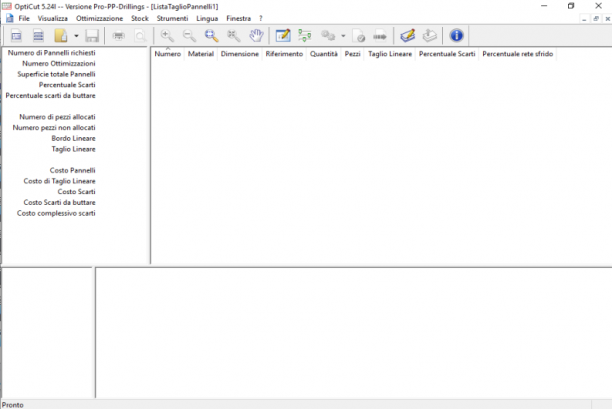Click the zoom out magnifier
Image resolution: width=612 pixels, height=409 pixels.
click(189, 36)
